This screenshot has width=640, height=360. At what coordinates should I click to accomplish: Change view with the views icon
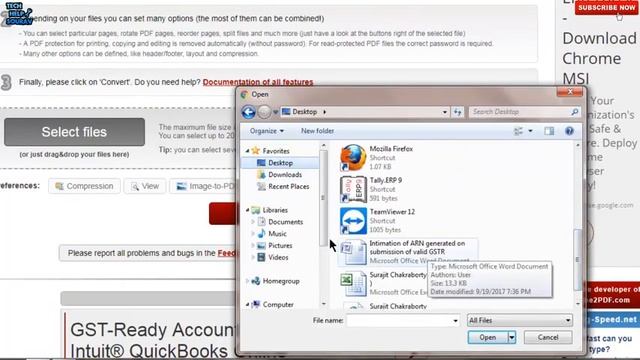tap(518, 131)
